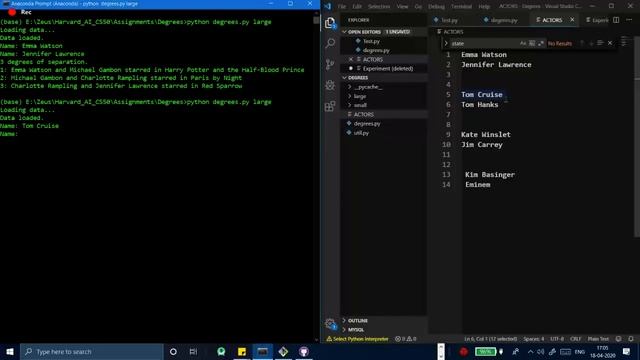Screen dimensions: 640x360
Task: Open the Edit menu in VS Code
Action: tap(357, 7)
